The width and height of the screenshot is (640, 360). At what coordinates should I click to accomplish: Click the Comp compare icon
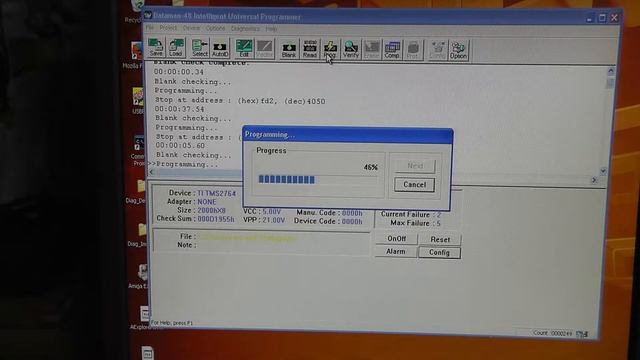pos(392,50)
